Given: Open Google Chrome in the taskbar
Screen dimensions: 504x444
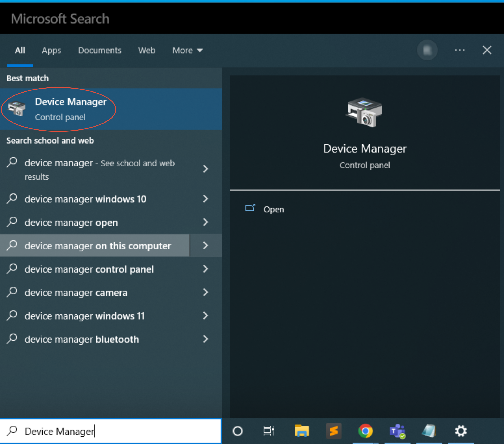Looking at the screenshot, I should (365, 431).
